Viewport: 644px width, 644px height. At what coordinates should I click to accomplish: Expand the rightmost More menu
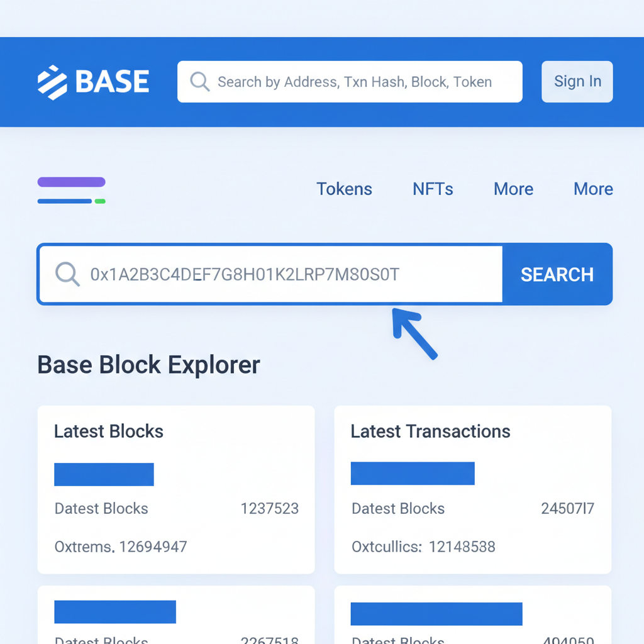coord(593,189)
